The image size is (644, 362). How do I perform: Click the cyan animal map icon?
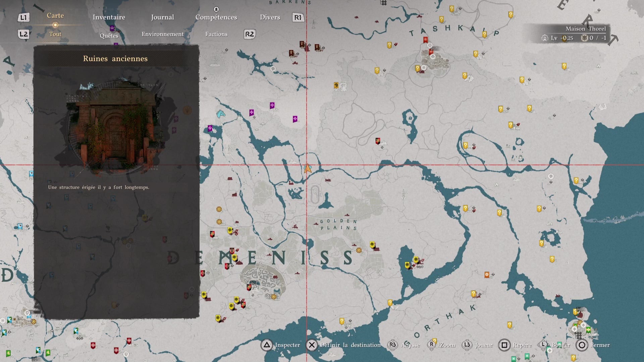pyautogui.click(x=221, y=114)
